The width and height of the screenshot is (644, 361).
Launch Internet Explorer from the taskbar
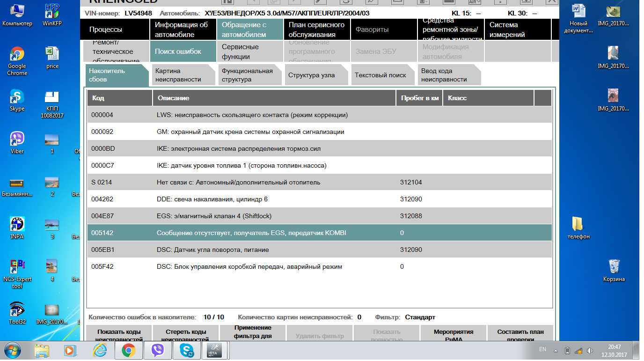tap(100, 350)
